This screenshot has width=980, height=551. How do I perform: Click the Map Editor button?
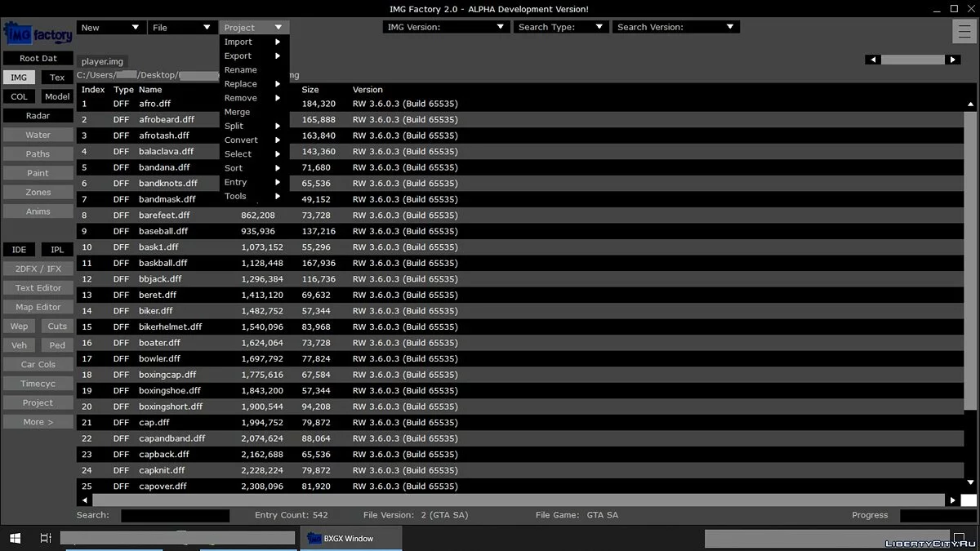point(38,307)
